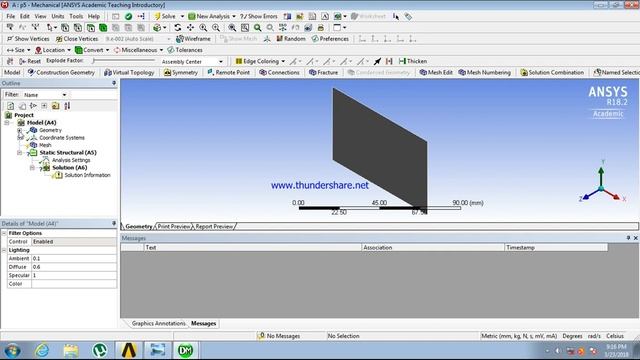Click the Fracture toolbar icon
The width and height of the screenshot is (640, 360).
pyautogui.click(x=324, y=72)
